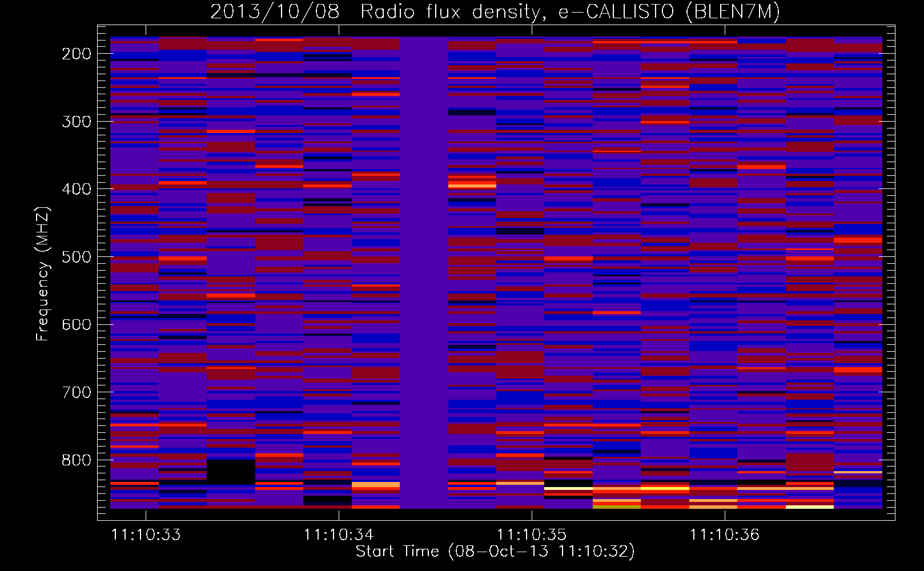Select the 500 frequency axis label
Image resolution: width=924 pixels, height=571 pixels.
77,257
